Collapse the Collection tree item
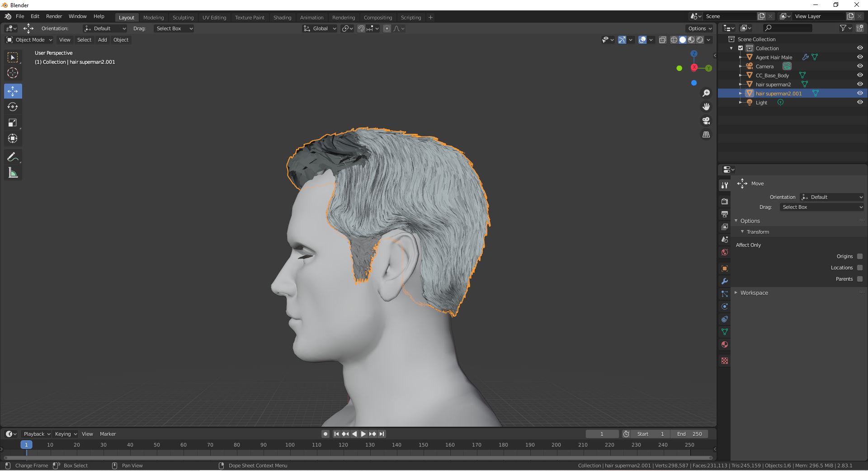Viewport: 868px width, 471px height. [731, 48]
